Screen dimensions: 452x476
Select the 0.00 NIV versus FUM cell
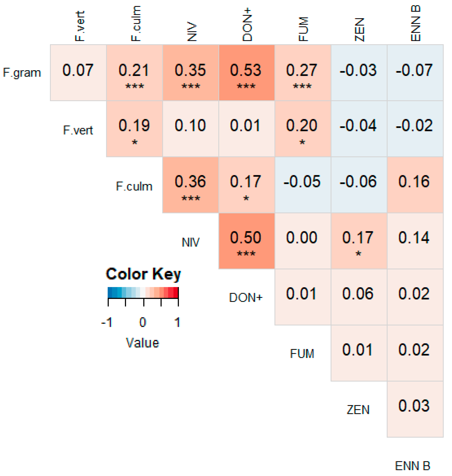pyautogui.click(x=303, y=241)
